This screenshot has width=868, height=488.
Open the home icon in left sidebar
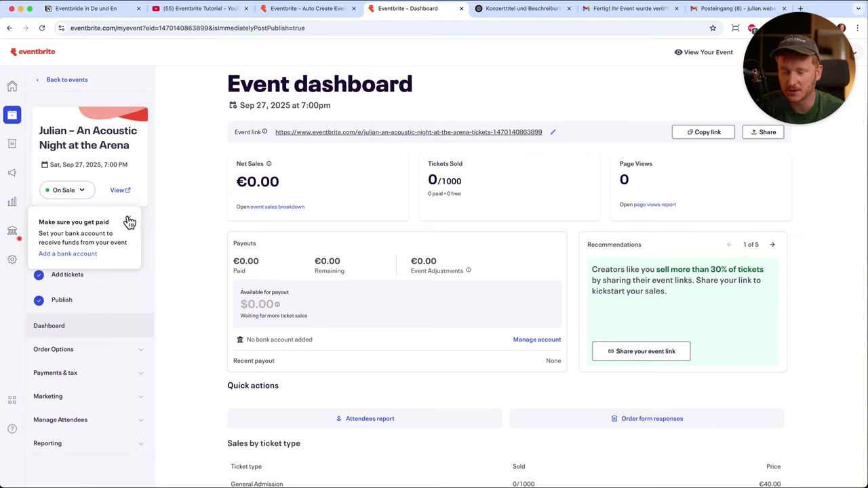12,87
